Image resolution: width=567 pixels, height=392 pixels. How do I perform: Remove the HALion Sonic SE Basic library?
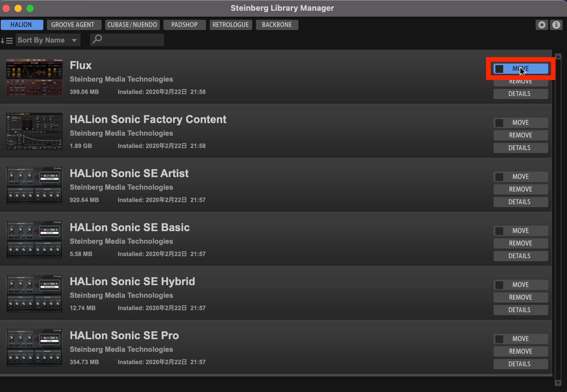coord(521,243)
